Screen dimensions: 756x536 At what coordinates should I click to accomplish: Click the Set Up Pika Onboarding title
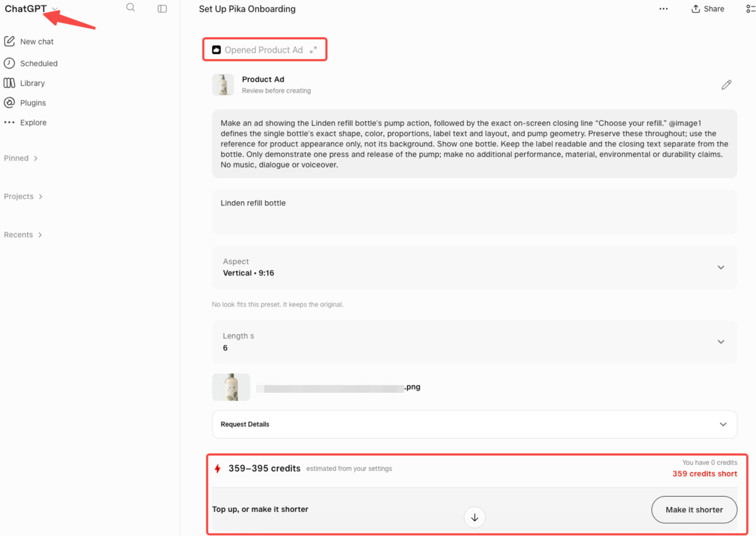(x=247, y=9)
